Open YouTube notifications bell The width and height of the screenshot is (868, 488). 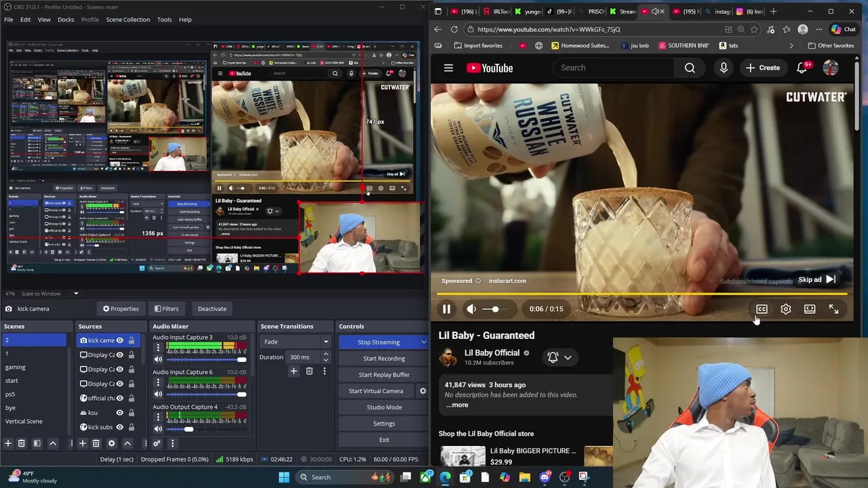[x=802, y=68]
